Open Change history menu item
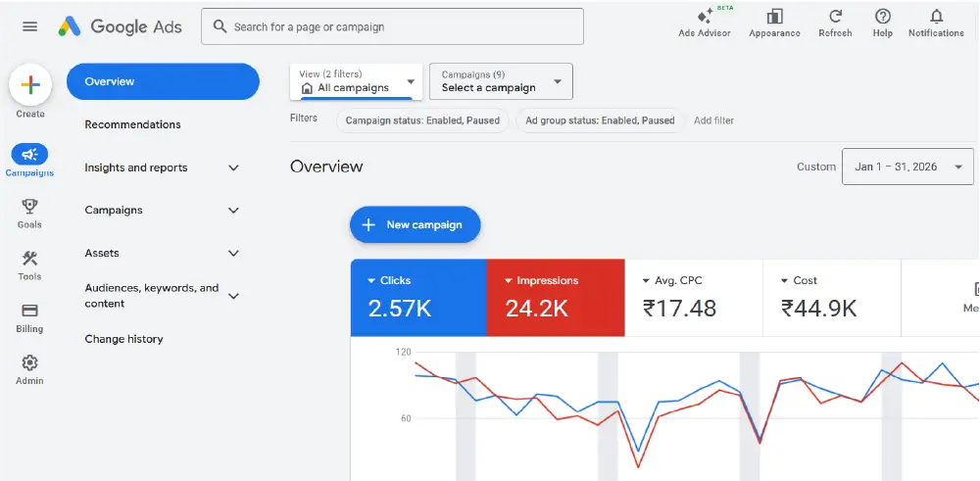Screen dimensions: 980x481 pyautogui.click(x=123, y=339)
